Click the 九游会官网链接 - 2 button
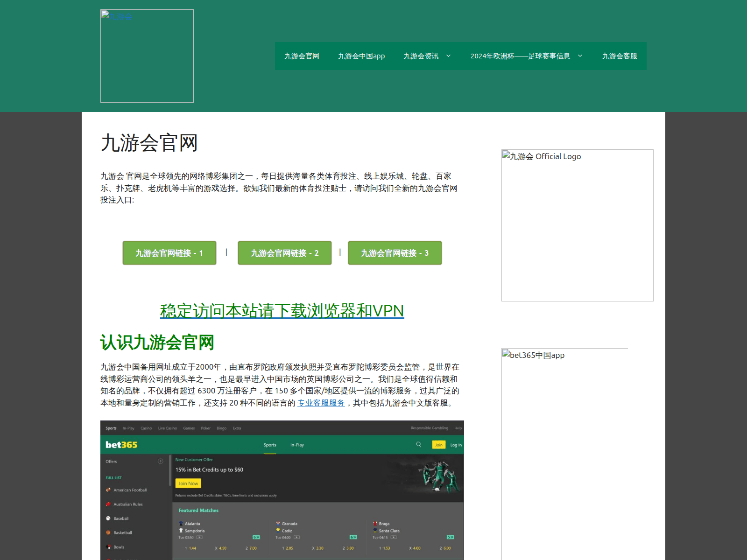The image size is (747, 560). pyautogui.click(x=285, y=253)
